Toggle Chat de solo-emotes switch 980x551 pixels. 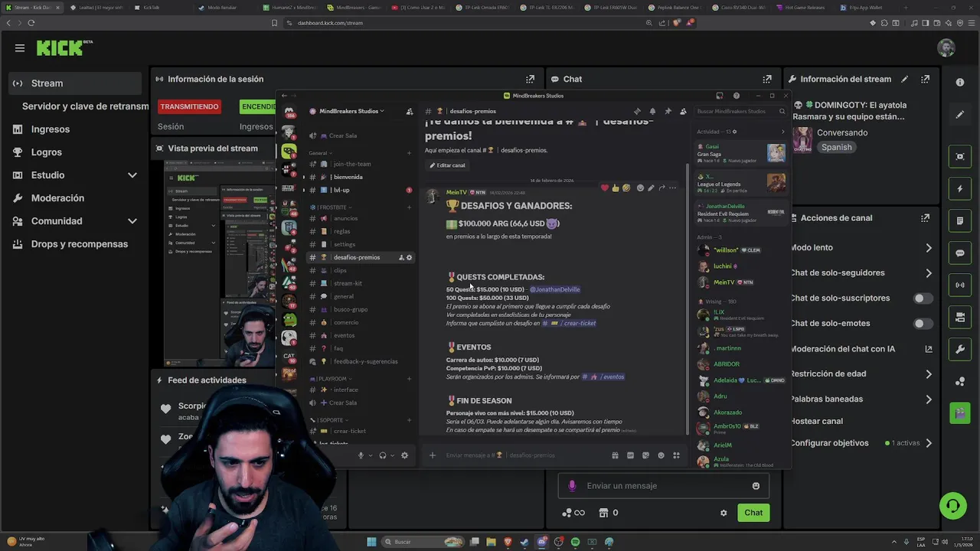pos(923,324)
